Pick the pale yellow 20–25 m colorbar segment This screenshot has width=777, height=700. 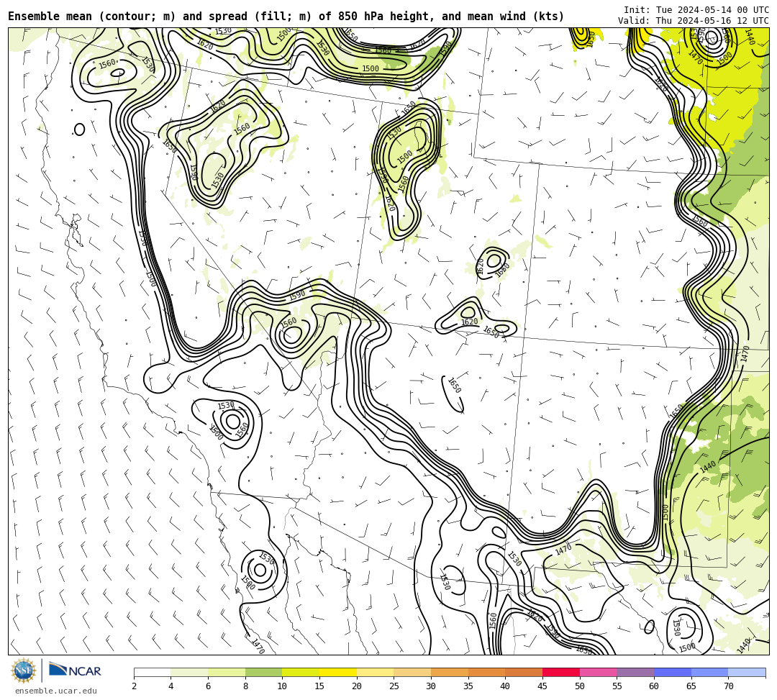click(375, 672)
